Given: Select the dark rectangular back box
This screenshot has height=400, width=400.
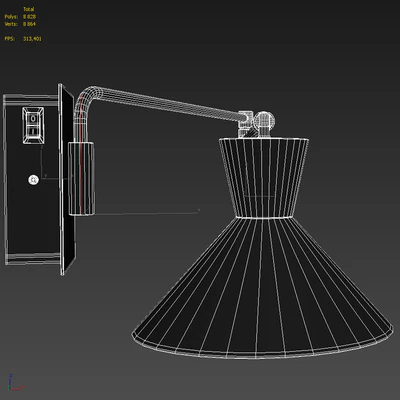Looking at the screenshot, I should 32,179.
